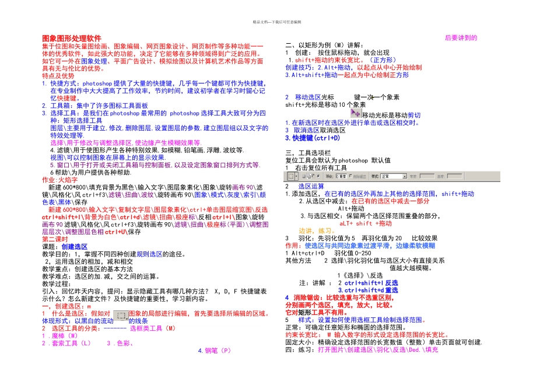Click the line beginning 固定大小：精确设定
554x392 pixels.
click(x=384, y=342)
